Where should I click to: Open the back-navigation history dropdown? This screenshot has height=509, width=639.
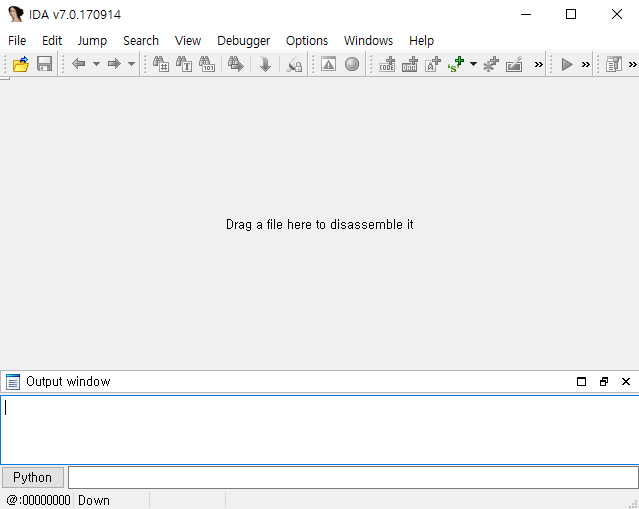(x=96, y=64)
